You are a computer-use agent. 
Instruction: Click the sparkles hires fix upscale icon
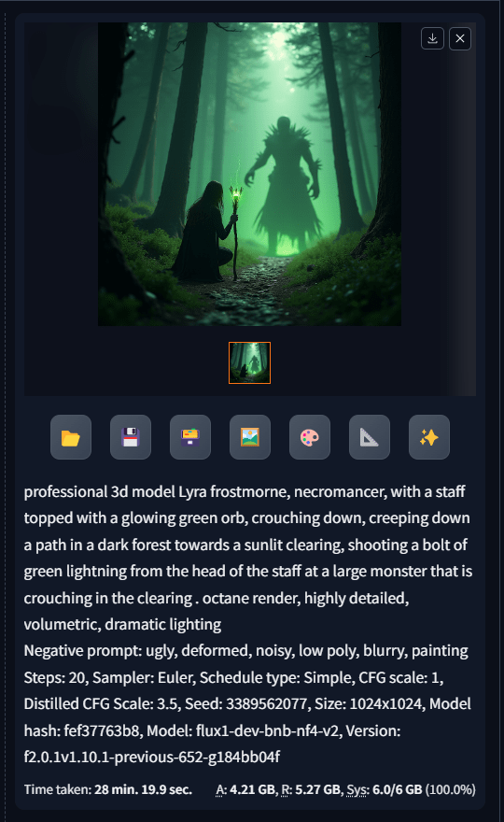(429, 437)
